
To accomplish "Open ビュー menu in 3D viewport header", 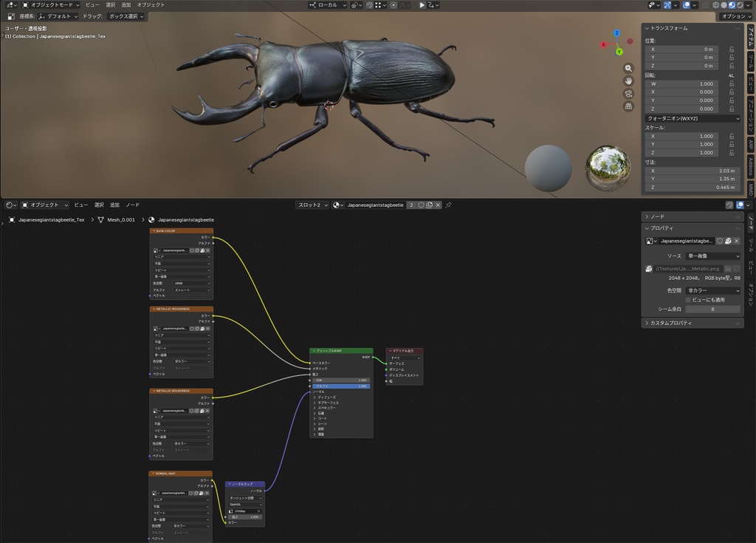I will click(92, 5).
